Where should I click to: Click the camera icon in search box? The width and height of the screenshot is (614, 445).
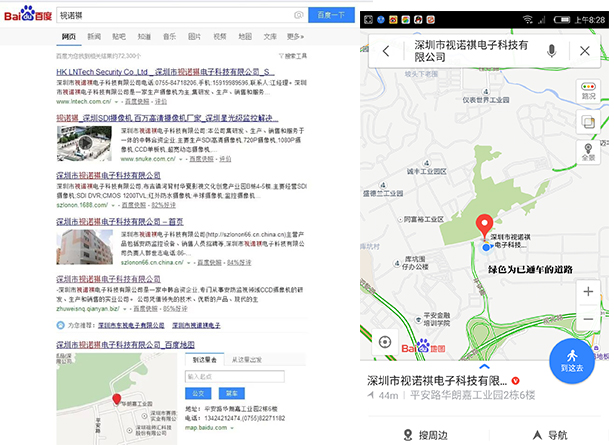tap(298, 15)
